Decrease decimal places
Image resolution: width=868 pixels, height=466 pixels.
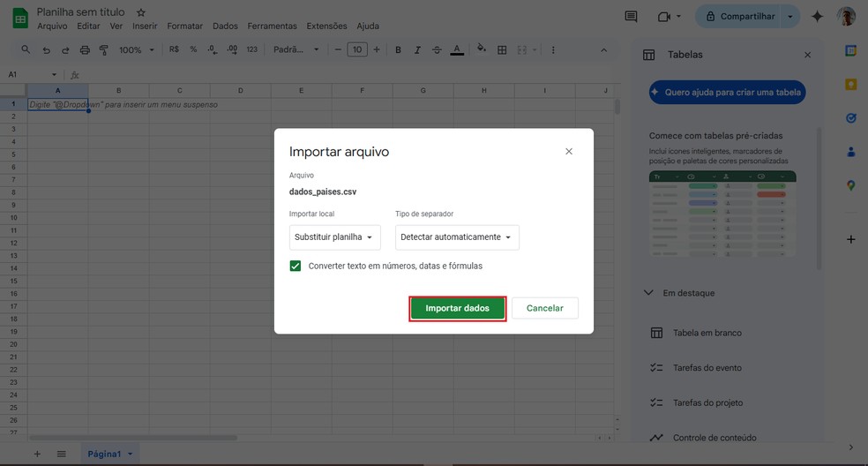point(212,49)
